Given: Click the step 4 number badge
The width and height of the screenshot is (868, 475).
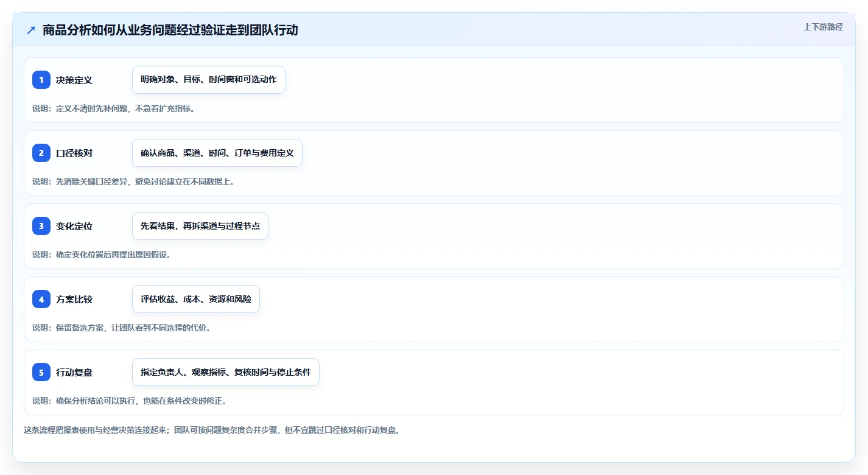Looking at the screenshot, I should coord(41,299).
